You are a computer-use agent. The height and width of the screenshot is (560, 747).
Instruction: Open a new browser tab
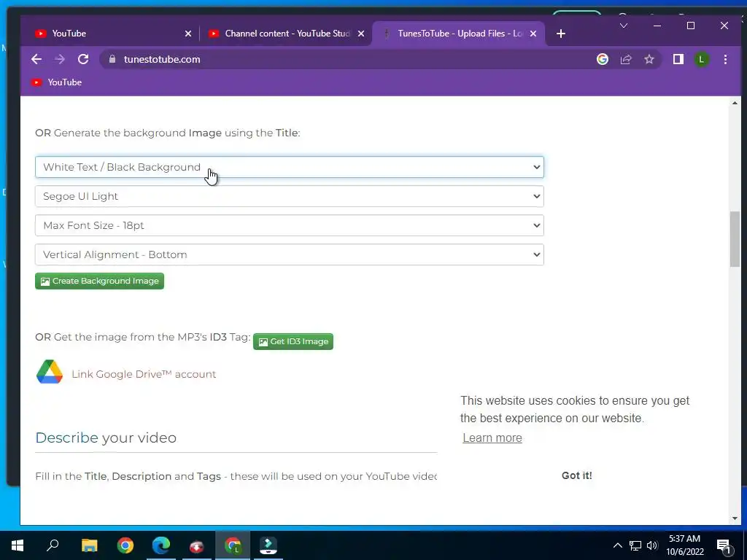(561, 34)
